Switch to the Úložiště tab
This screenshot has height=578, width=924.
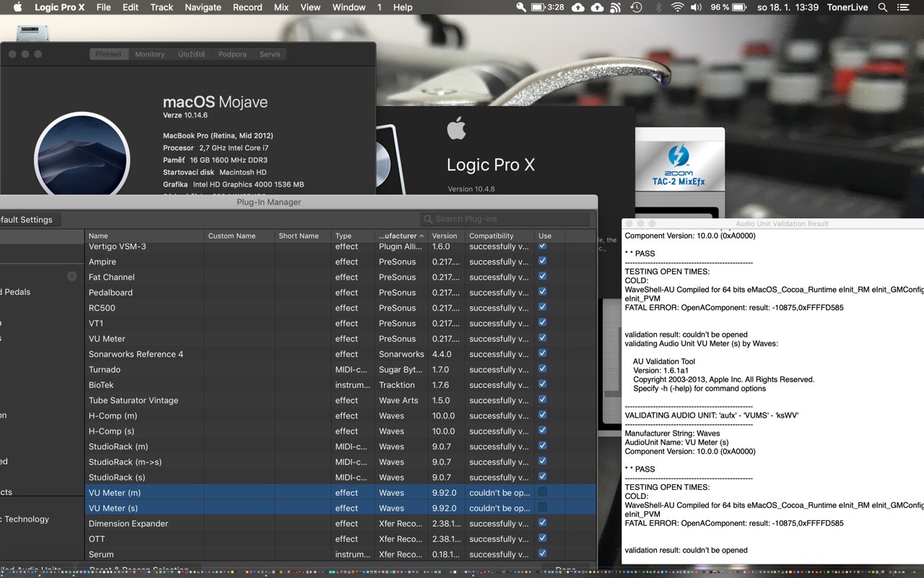coord(191,54)
